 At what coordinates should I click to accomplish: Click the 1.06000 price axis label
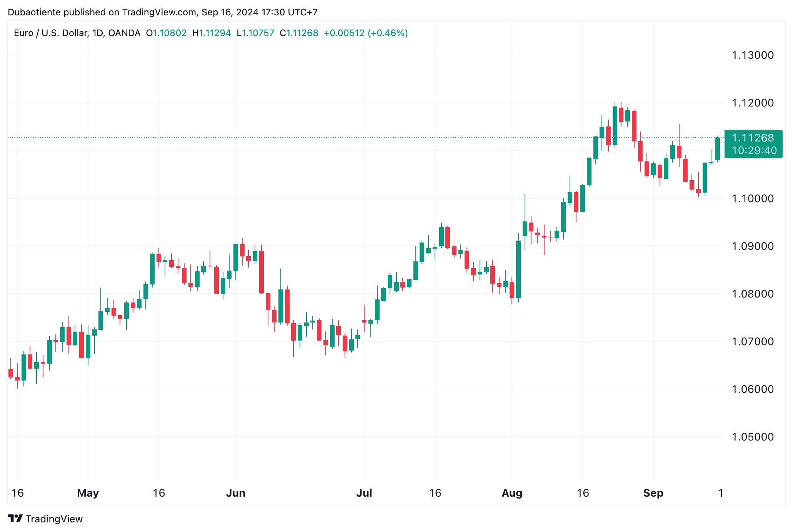tap(753, 389)
